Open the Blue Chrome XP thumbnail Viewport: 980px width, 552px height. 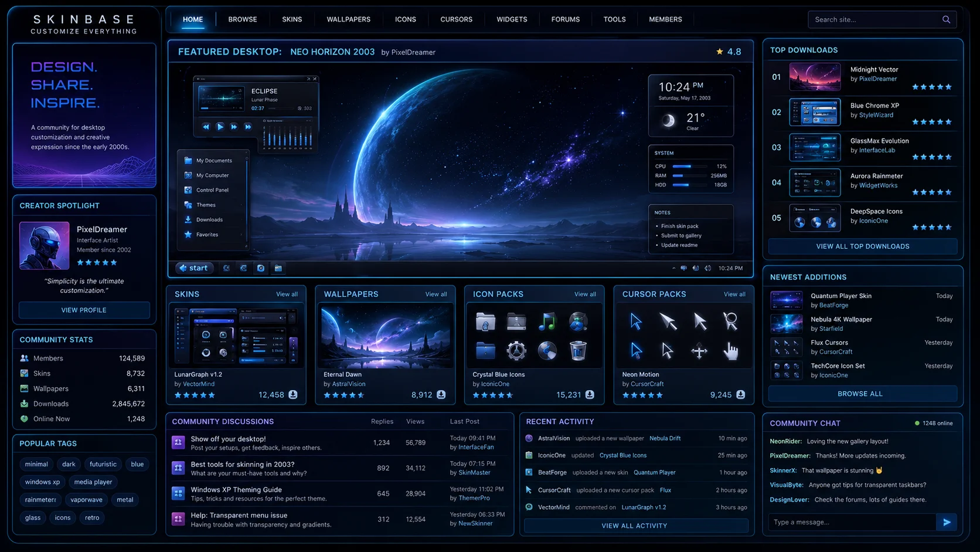point(815,112)
